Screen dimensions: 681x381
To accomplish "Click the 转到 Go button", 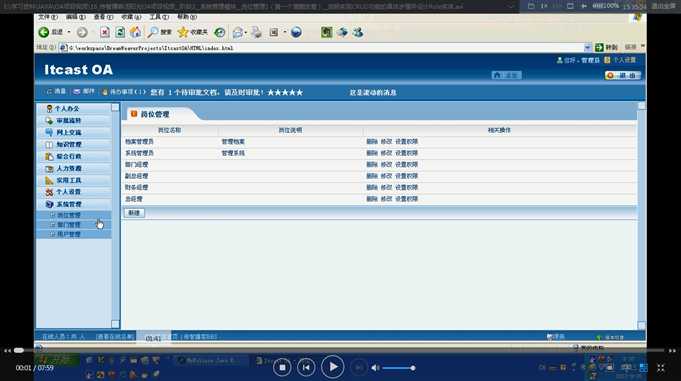I will [x=607, y=47].
